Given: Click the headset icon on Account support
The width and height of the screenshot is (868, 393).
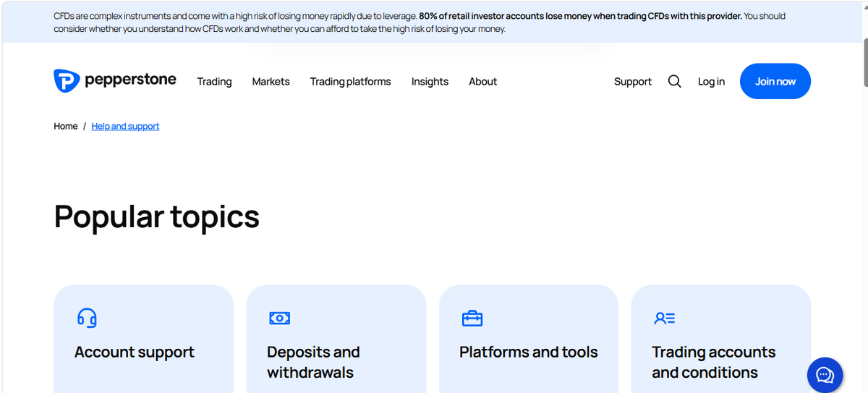Looking at the screenshot, I should pyautogui.click(x=87, y=318).
